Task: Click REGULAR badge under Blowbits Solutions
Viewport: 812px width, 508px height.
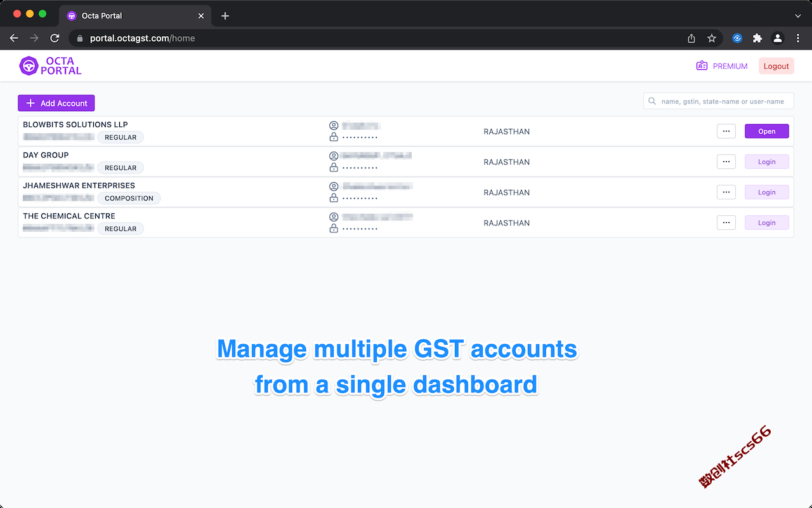Action: pyautogui.click(x=121, y=137)
